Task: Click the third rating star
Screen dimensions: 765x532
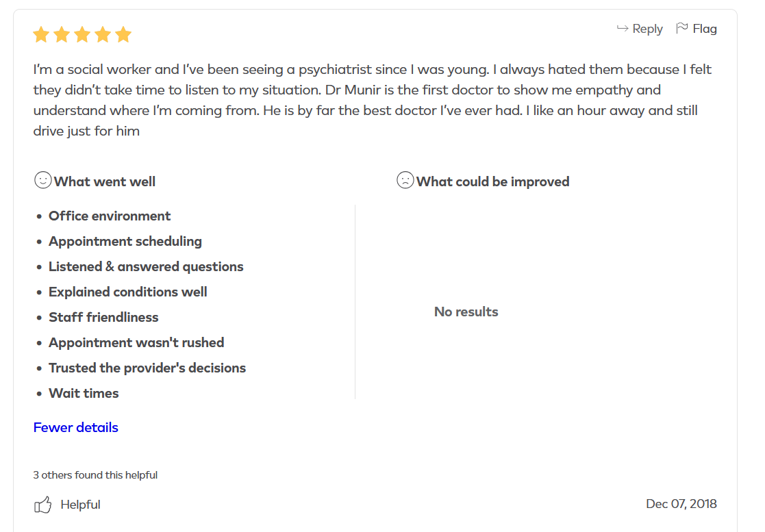Action: 82,35
